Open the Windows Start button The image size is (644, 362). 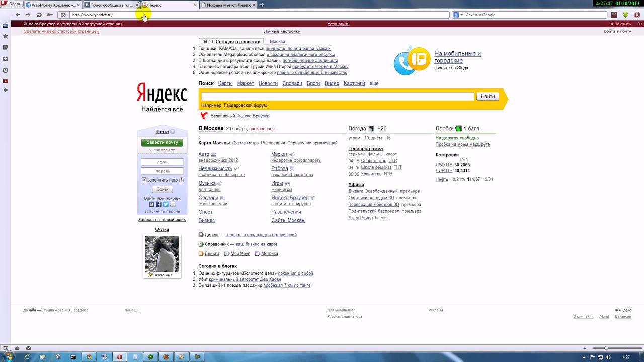coord(9,356)
